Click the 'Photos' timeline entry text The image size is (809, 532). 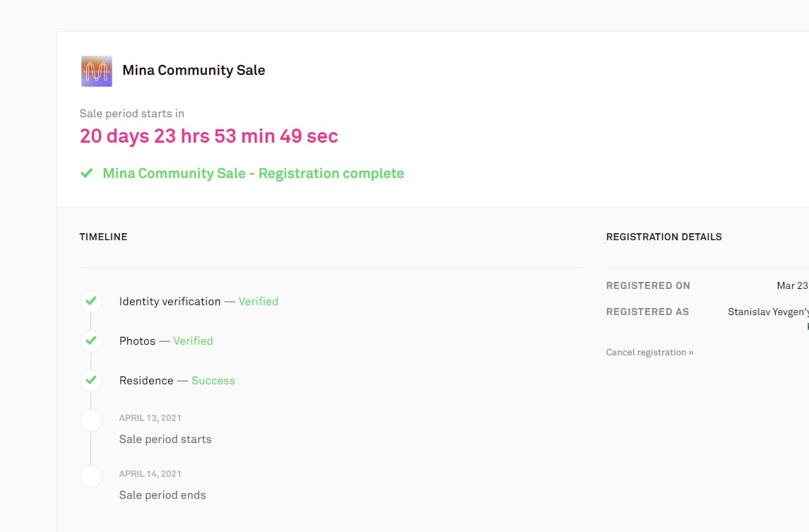coord(137,341)
